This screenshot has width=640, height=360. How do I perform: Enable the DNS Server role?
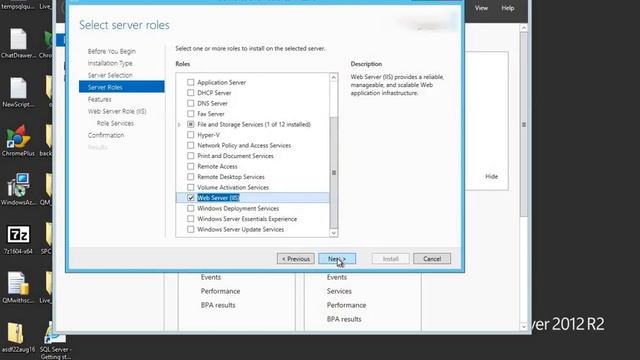coord(191,103)
